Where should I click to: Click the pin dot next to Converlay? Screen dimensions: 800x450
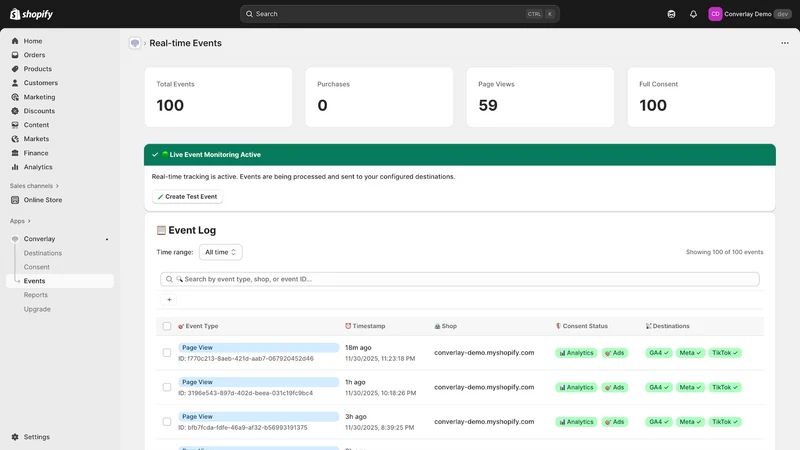pyautogui.click(x=107, y=239)
